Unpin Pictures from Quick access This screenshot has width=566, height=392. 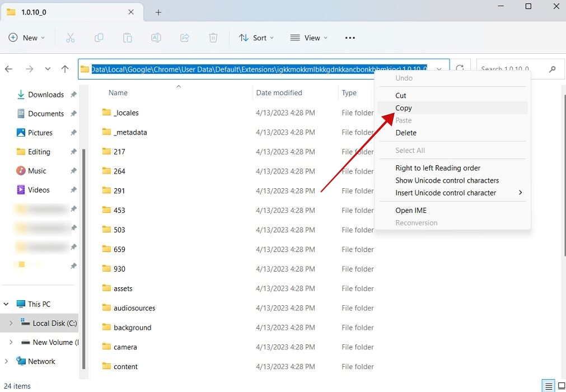pos(72,132)
